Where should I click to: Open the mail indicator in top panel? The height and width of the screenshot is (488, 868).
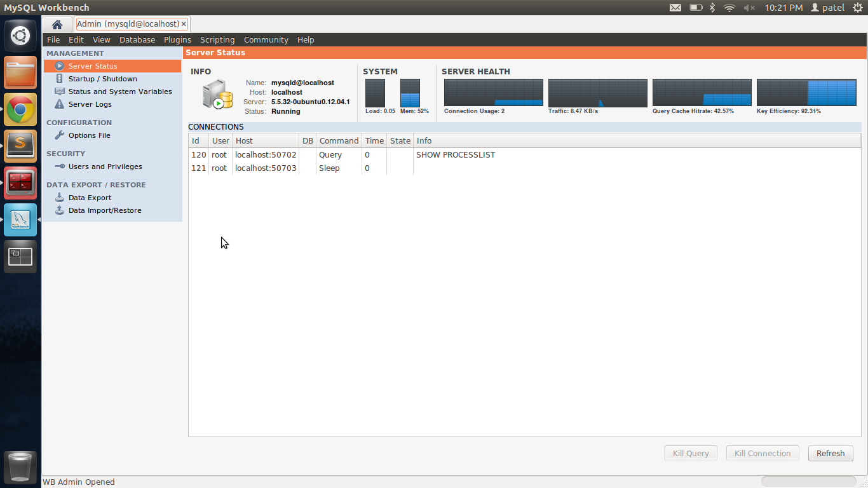[x=675, y=8]
